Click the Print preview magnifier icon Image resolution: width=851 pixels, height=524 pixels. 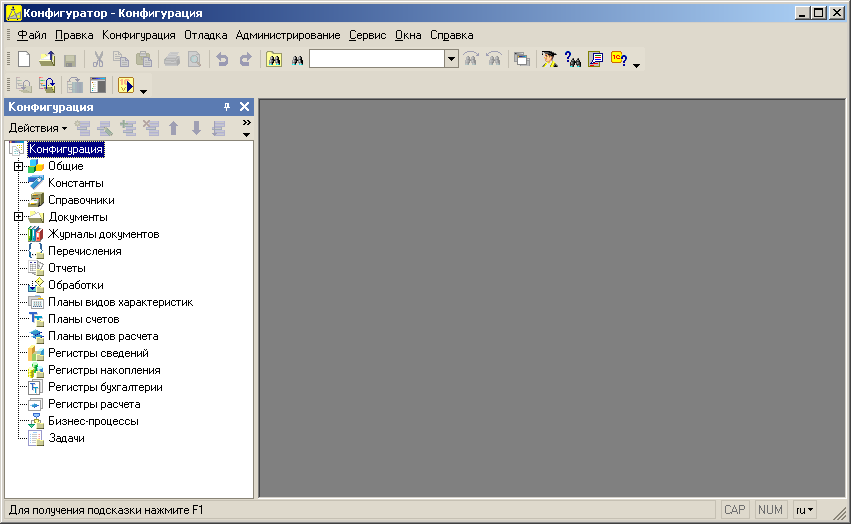point(194,59)
